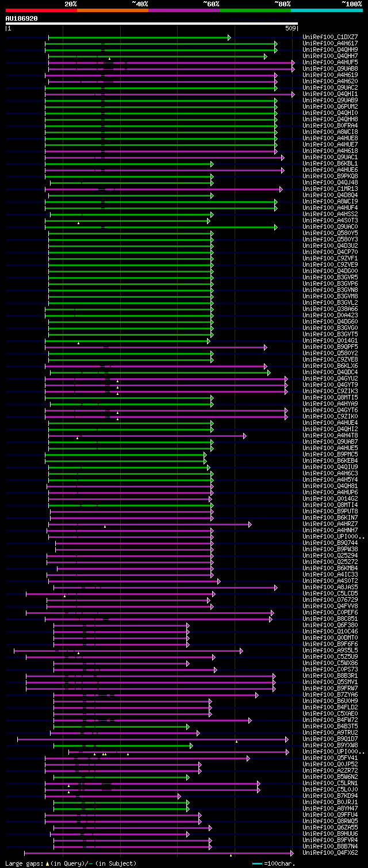
Task: Select label UniRef100_B4FW72
Action: (330, 720)
